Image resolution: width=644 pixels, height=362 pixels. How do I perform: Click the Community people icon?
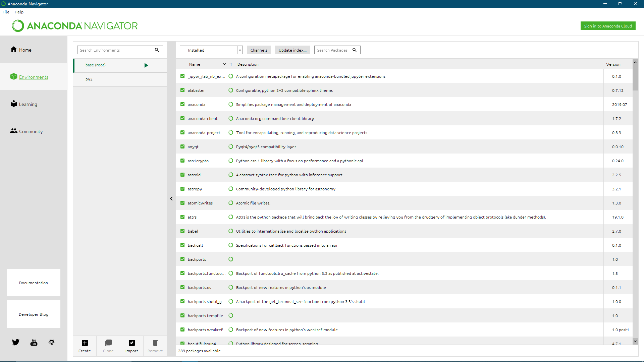14,131
